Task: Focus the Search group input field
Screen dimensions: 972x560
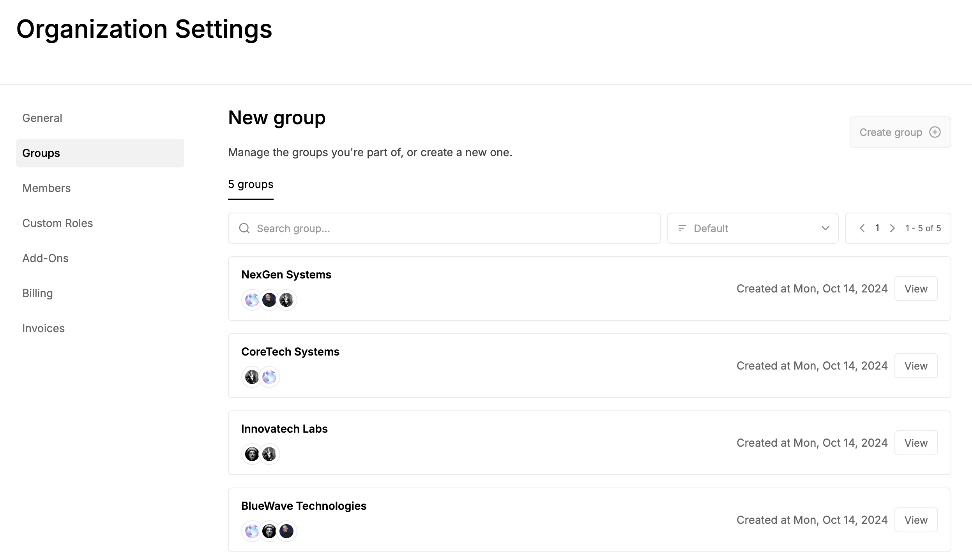Action: (x=444, y=228)
